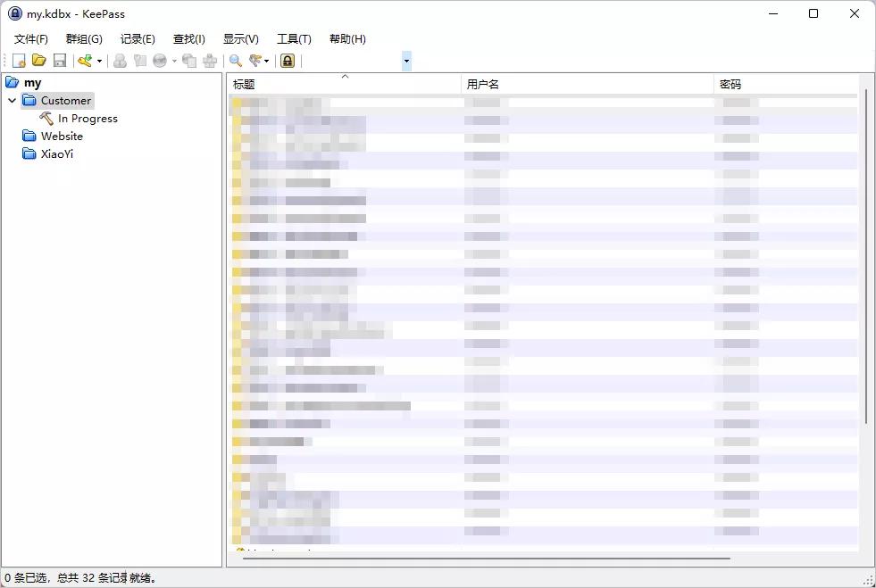
Task: Add a new entry with the key icon
Action: tap(82, 60)
